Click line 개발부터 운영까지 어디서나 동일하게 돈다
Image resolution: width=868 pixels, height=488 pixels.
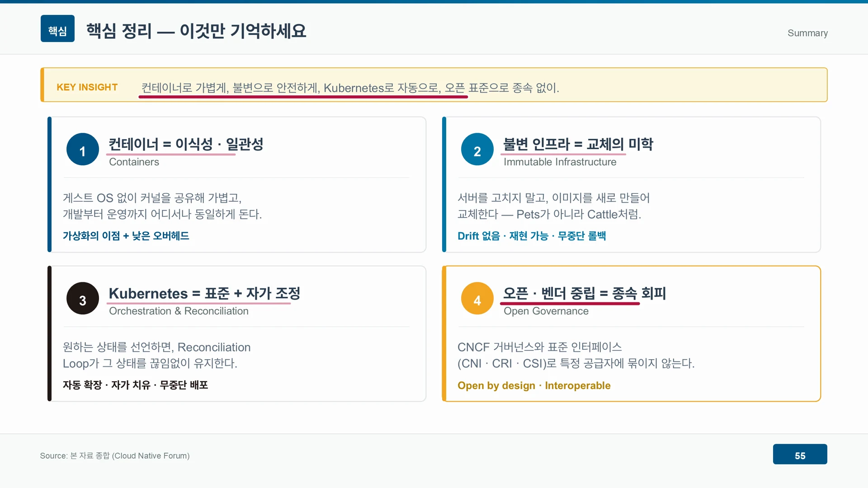[x=162, y=214]
